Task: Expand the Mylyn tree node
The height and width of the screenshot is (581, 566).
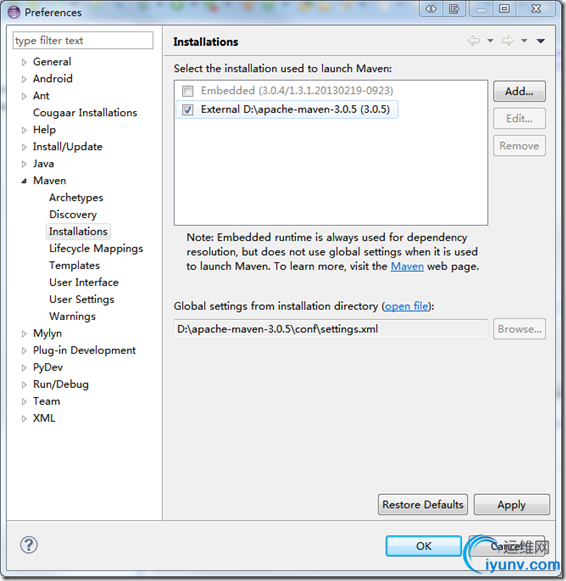Action: click(24, 334)
